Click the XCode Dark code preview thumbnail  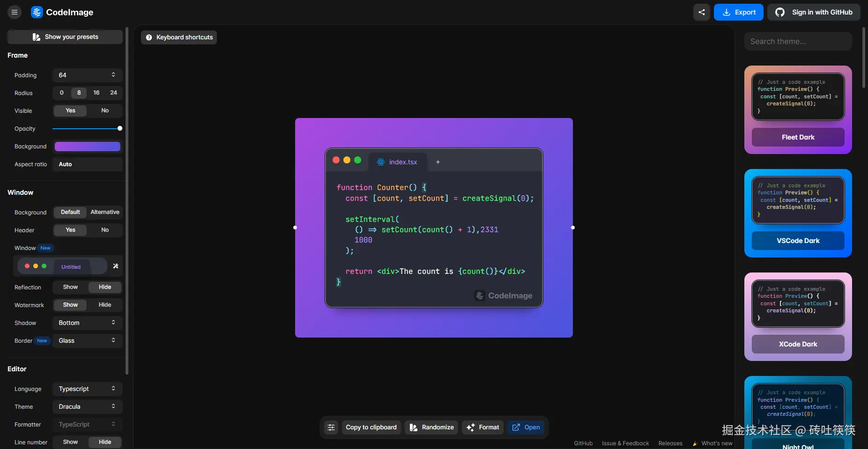(x=798, y=304)
